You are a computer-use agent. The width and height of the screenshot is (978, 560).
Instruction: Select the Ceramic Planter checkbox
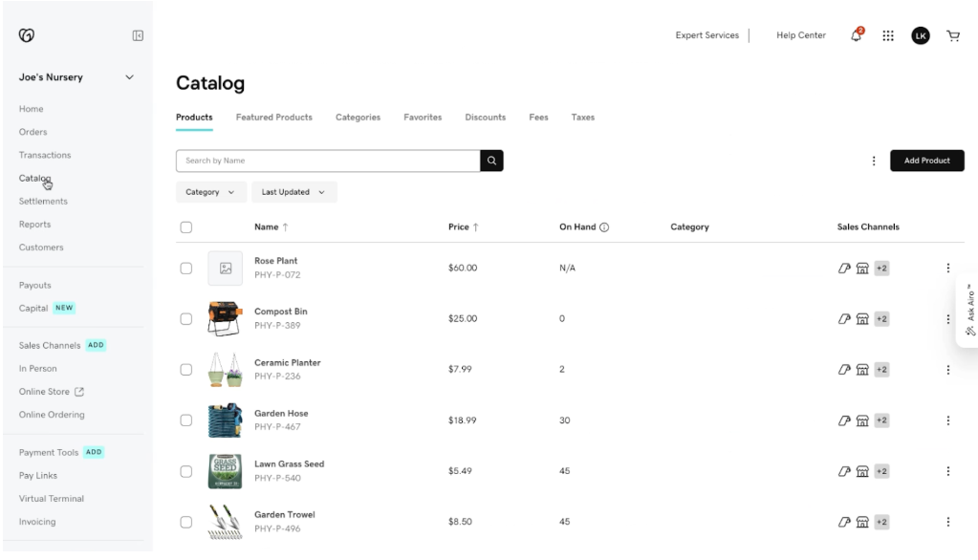[185, 370]
